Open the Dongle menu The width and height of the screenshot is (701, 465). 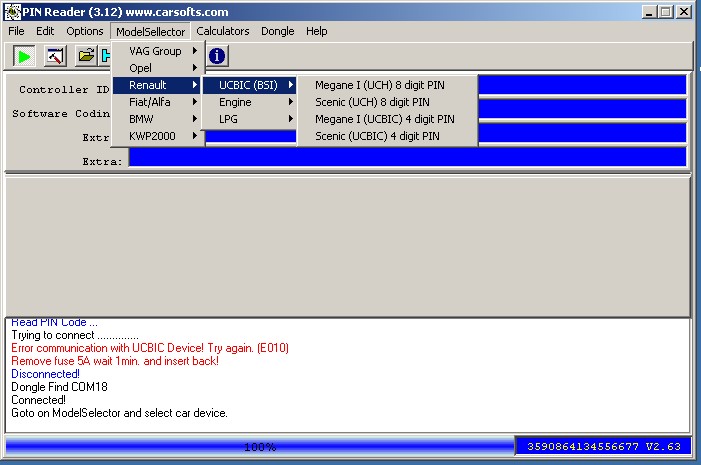(x=278, y=31)
